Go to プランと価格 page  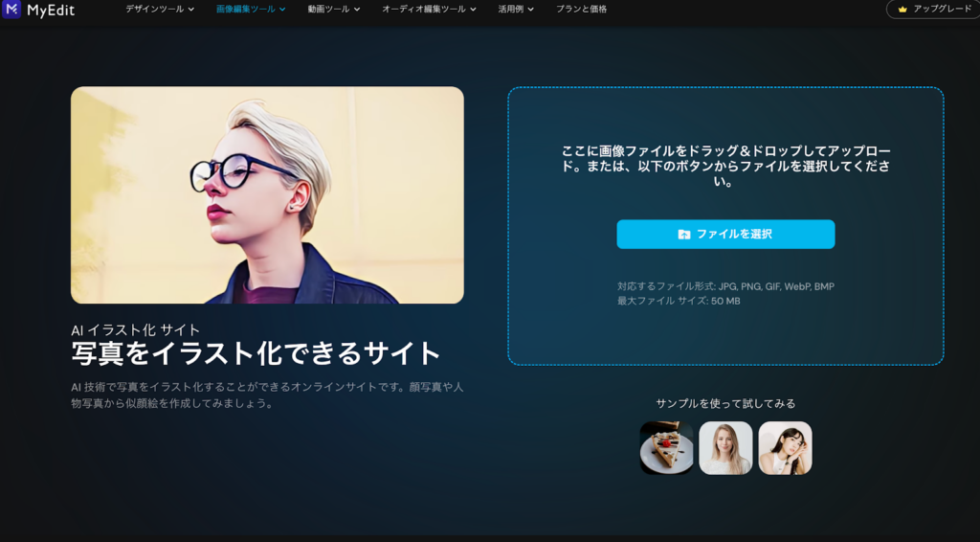(581, 10)
